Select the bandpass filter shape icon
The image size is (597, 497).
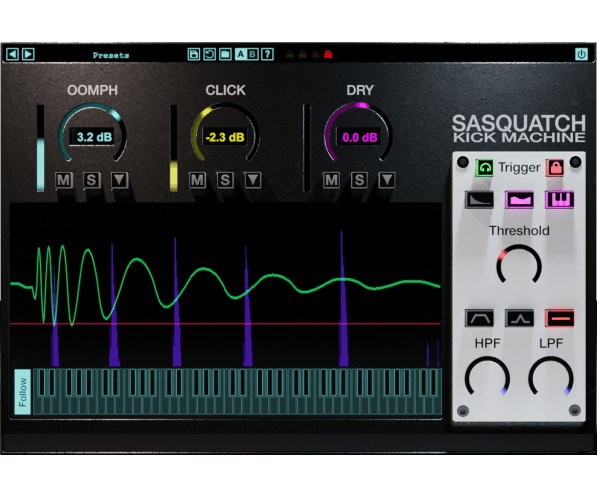[479, 318]
